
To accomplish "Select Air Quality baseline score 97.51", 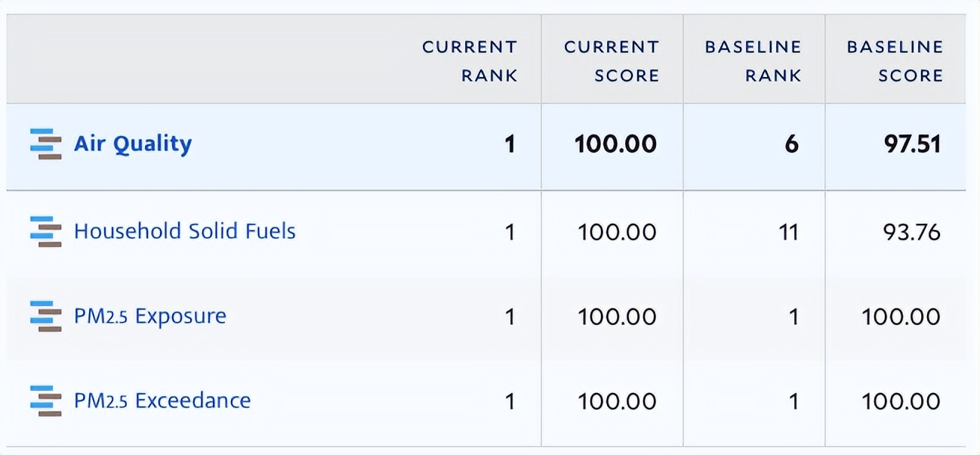I will click(912, 144).
